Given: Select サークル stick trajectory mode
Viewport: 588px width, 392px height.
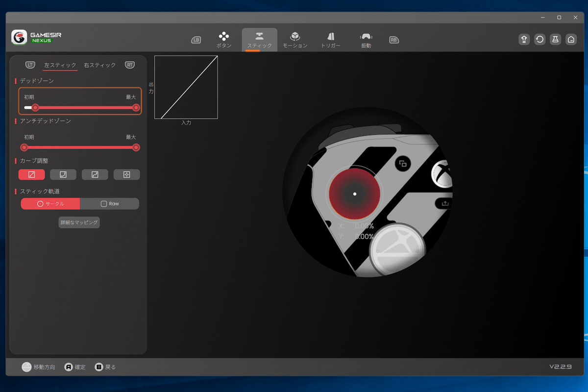Looking at the screenshot, I should tap(50, 204).
